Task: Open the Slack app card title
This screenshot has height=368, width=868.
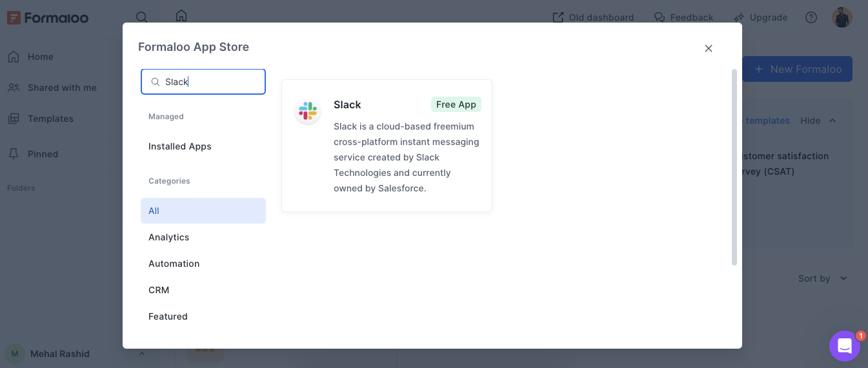Action: point(347,104)
